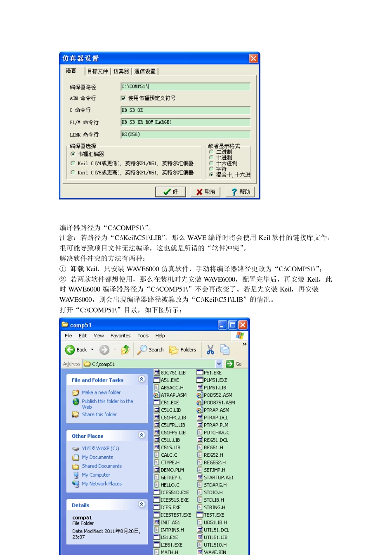Click the LINK 命令行 input field

click(186, 135)
